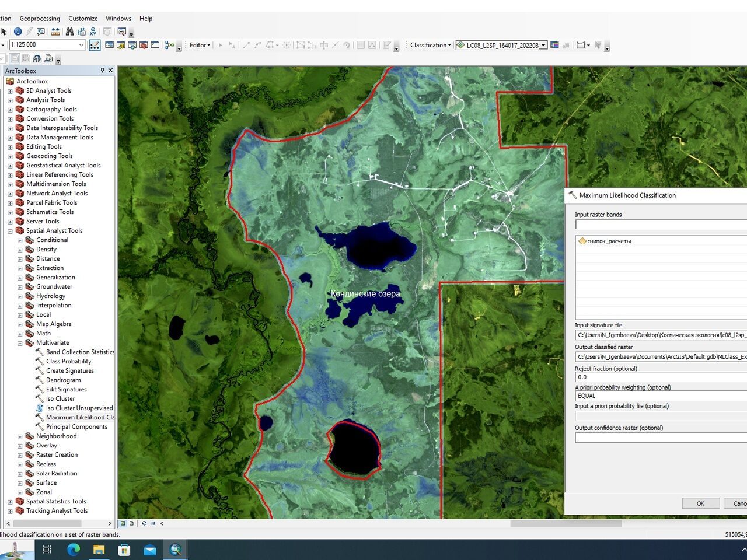
Task: Open the Customize menu
Action: (x=83, y=19)
